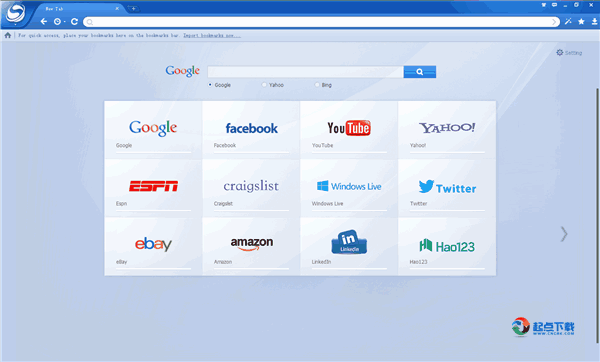
Task: Click the browser logo menu button
Action: 15,13
